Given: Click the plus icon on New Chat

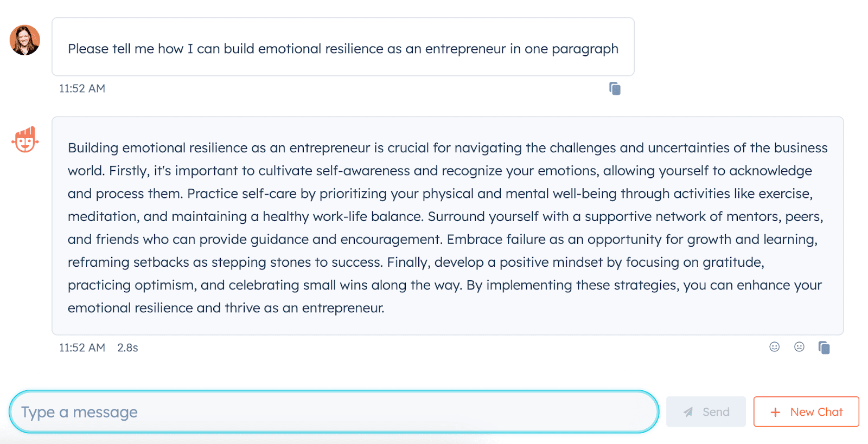Looking at the screenshot, I should [775, 413].
